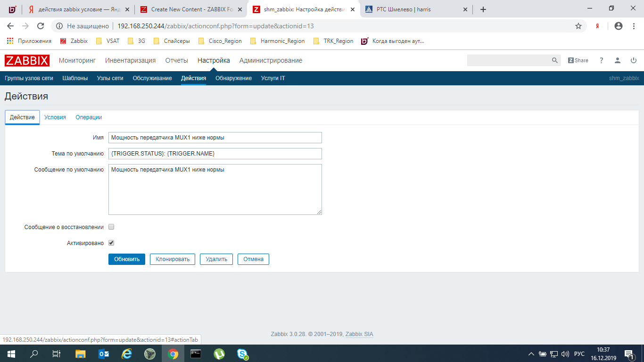Screen dimensions: 644x362
Task: Click the Клонировать button
Action: [173, 259]
